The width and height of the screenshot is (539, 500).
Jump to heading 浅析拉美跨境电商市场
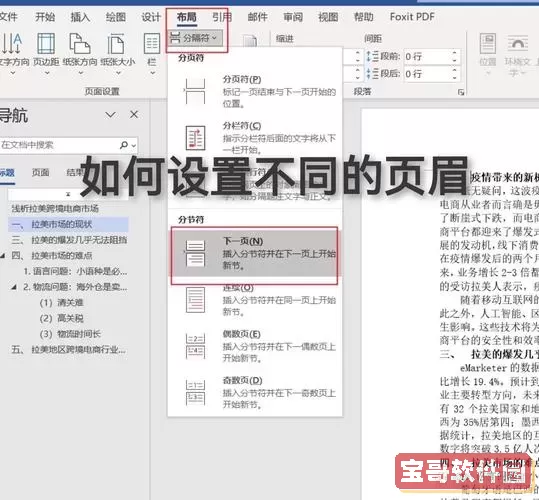click(55, 208)
